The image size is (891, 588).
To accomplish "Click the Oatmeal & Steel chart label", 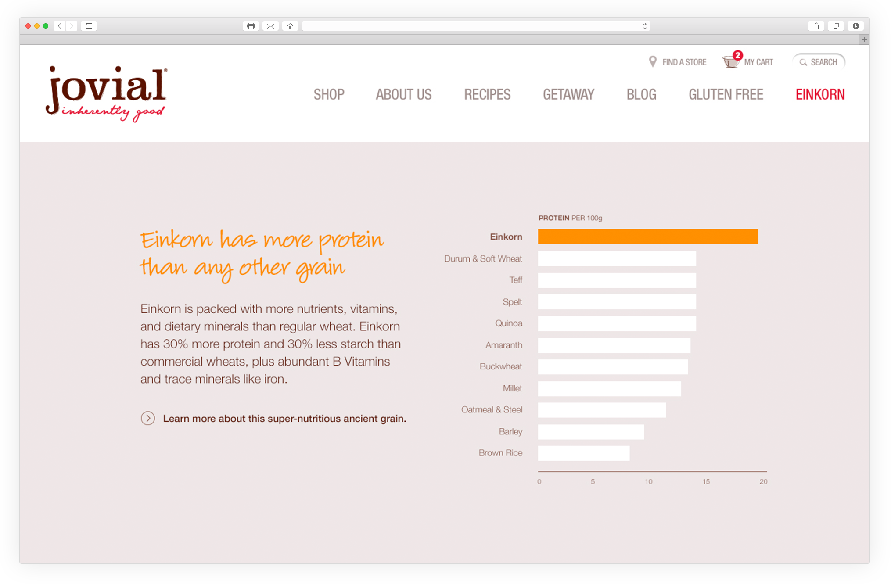I will click(x=492, y=409).
